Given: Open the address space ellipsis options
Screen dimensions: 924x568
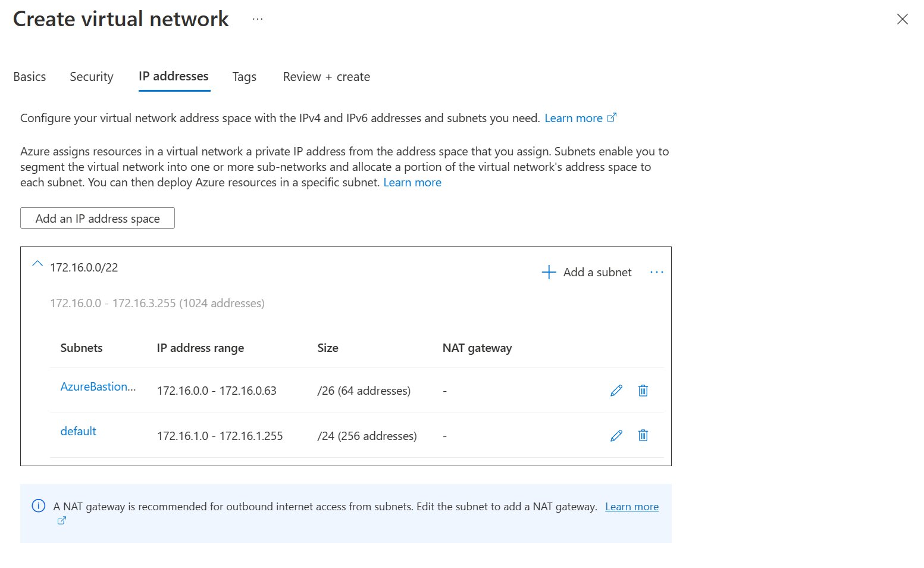Looking at the screenshot, I should (x=656, y=273).
